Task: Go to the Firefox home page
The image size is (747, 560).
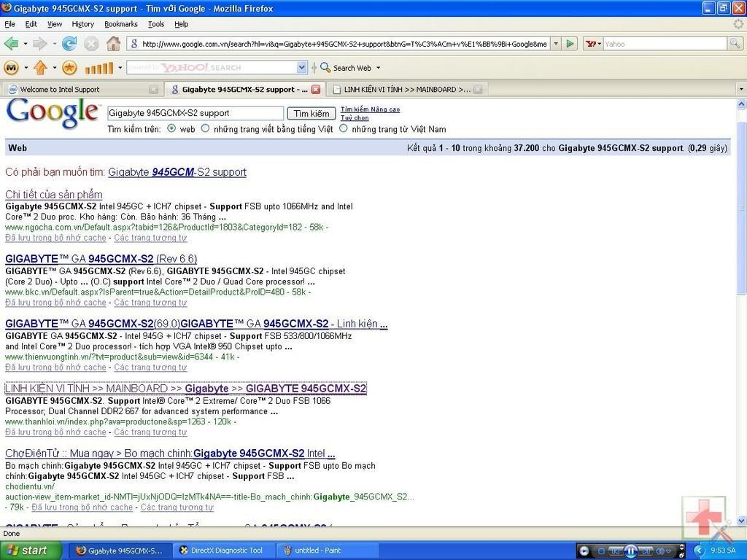Action: point(113,44)
